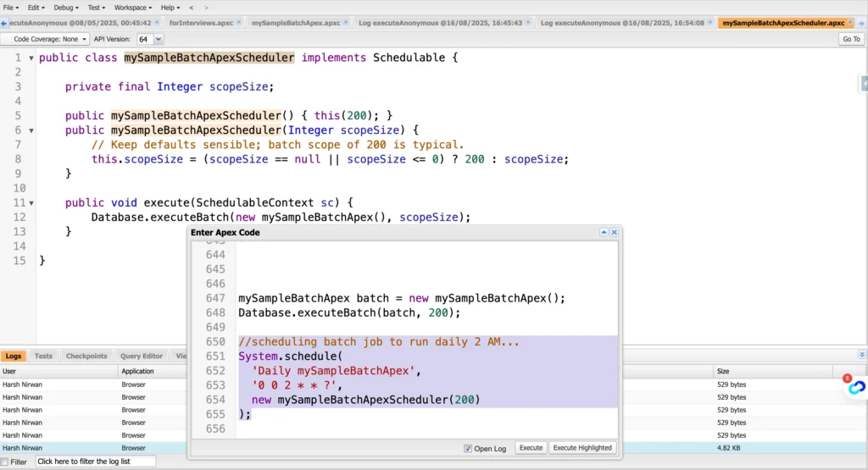Sort logs by Application column header
The width and height of the screenshot is (868, 470).
click(153, 372)
